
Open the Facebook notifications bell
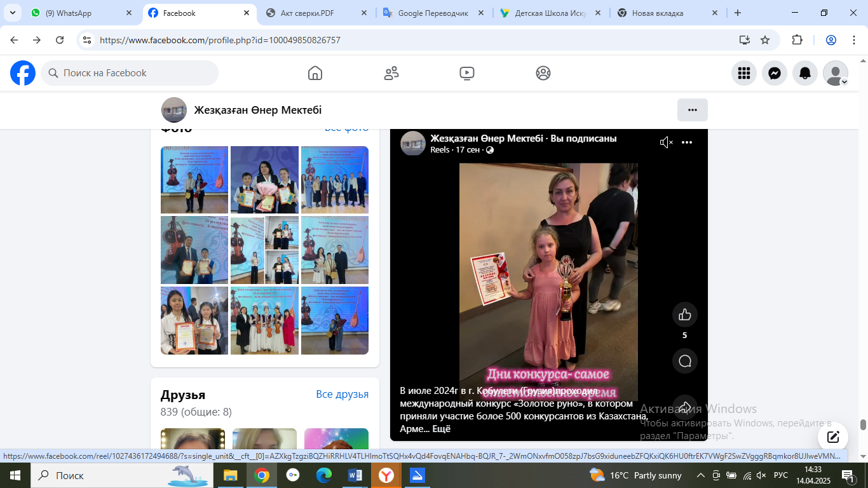coord(805,73)
